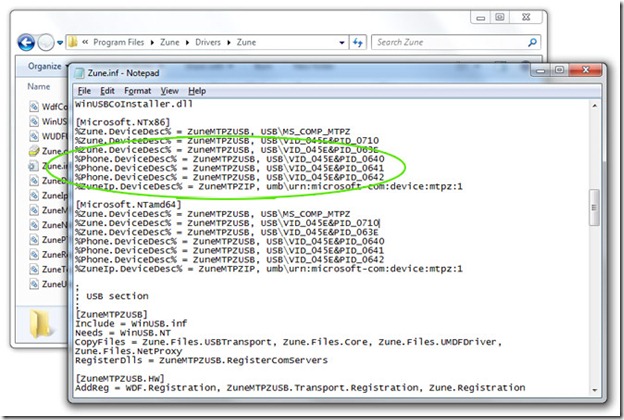Select the ZuneT file icon in Explorer
The height and width of the screenshot is (420, 624).
click(x=34, y=269)
